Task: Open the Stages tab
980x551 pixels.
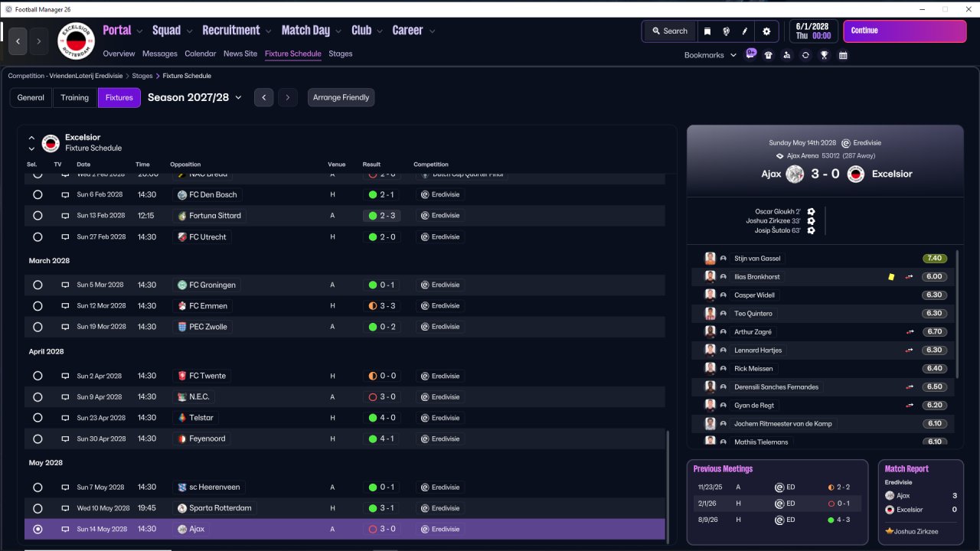Action: tap(341, 54)
